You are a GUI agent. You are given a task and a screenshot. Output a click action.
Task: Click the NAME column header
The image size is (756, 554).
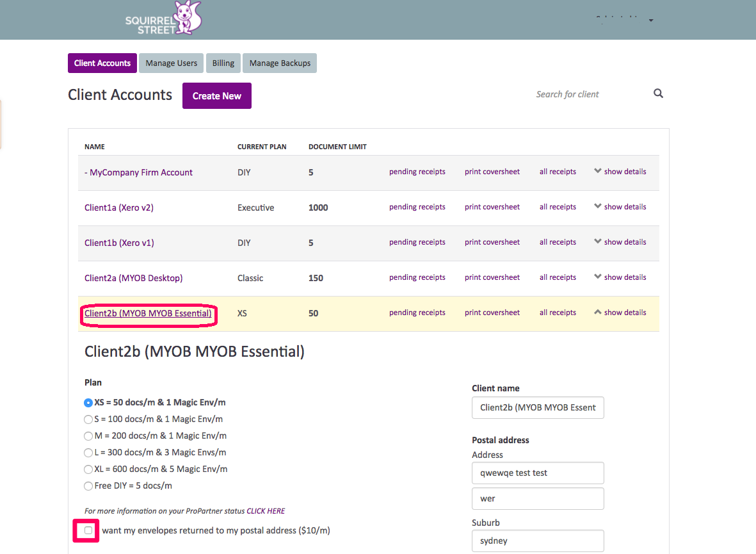click(x=95, y=147)
